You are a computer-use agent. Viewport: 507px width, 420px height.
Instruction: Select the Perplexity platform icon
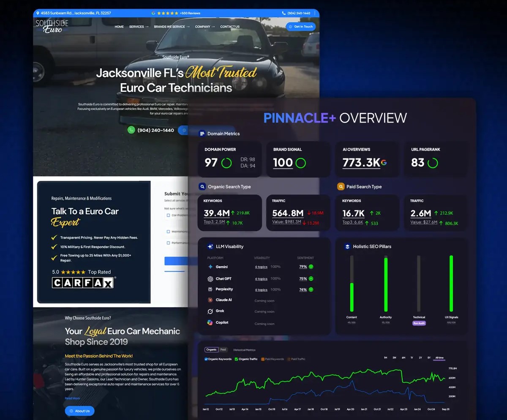pyautogui.click(x=210, y=289)
